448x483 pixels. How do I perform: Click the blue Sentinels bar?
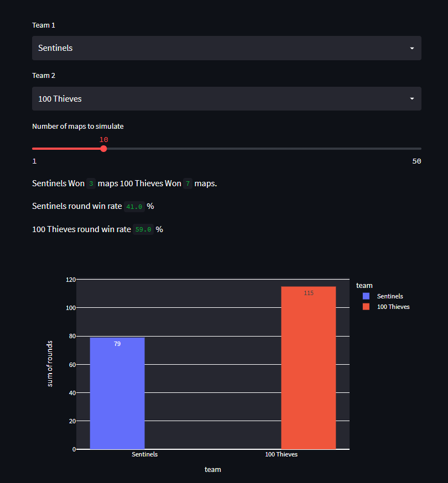pyautogui.click(x=117, y=392)
